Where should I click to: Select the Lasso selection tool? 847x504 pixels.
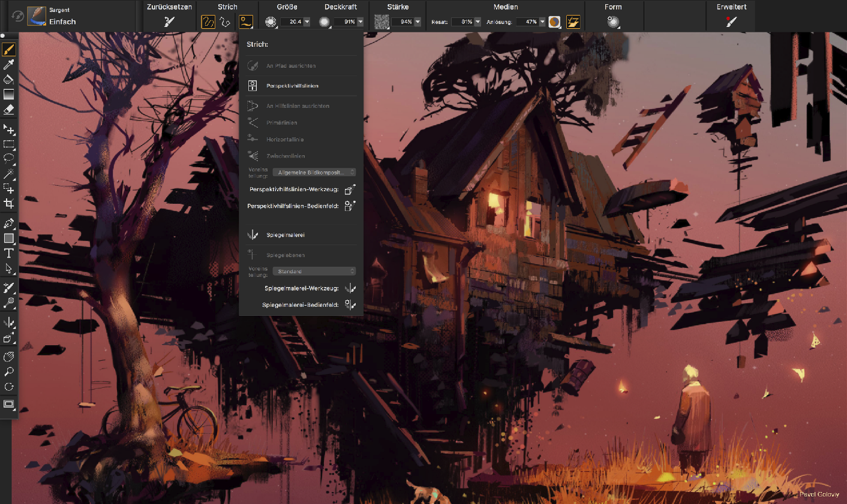click(x=8, y=158)
